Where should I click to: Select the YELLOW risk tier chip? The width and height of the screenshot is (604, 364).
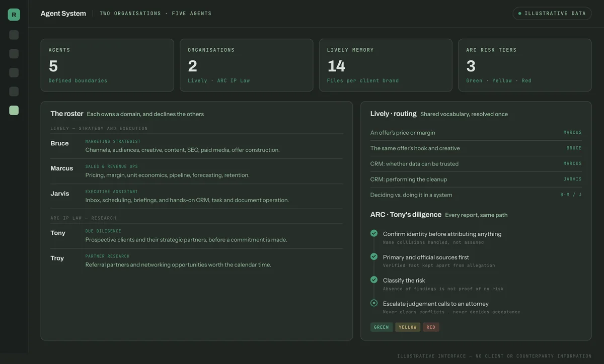pyautogui.click(x=408, y=327)
